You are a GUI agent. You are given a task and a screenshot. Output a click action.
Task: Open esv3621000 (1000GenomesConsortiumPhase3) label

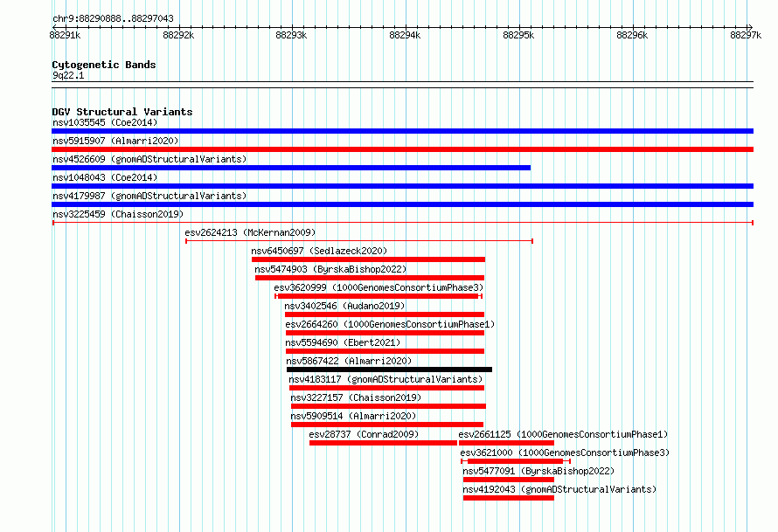coord(565,453)
